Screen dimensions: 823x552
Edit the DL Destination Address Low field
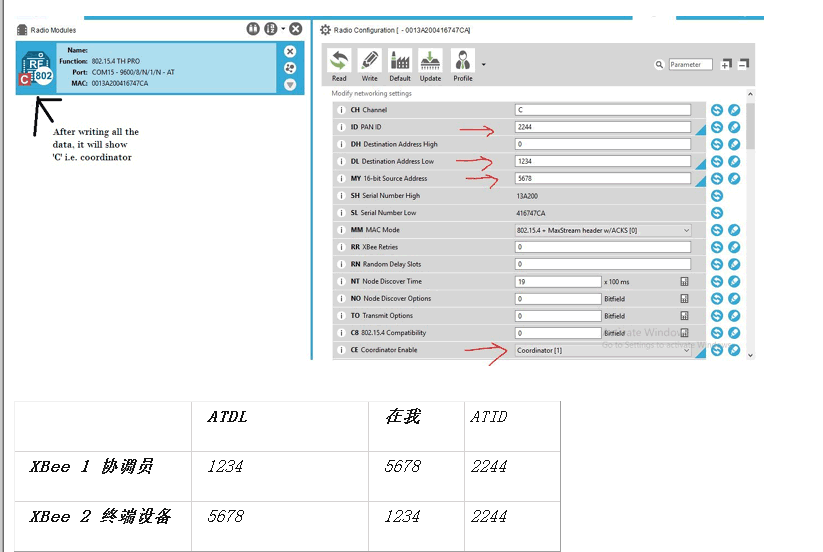(603, 161)
